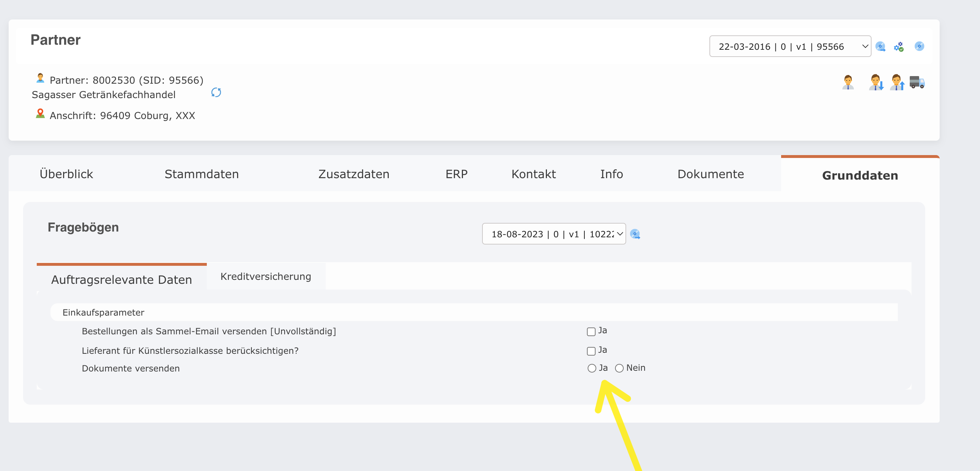Click the gears-with-checkmark settings icon top right
Viewport: 980px width, 471px height.
pos(899,46)
